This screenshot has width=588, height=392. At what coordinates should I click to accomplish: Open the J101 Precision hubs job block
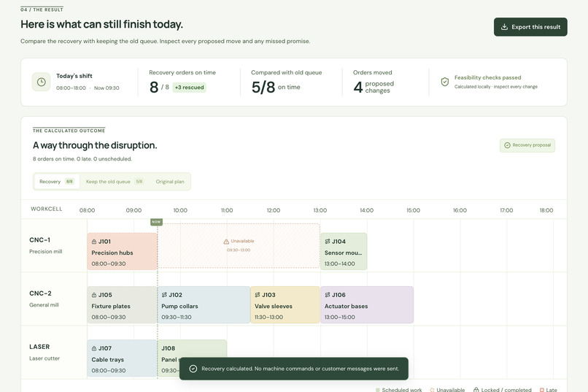[123, 252]
